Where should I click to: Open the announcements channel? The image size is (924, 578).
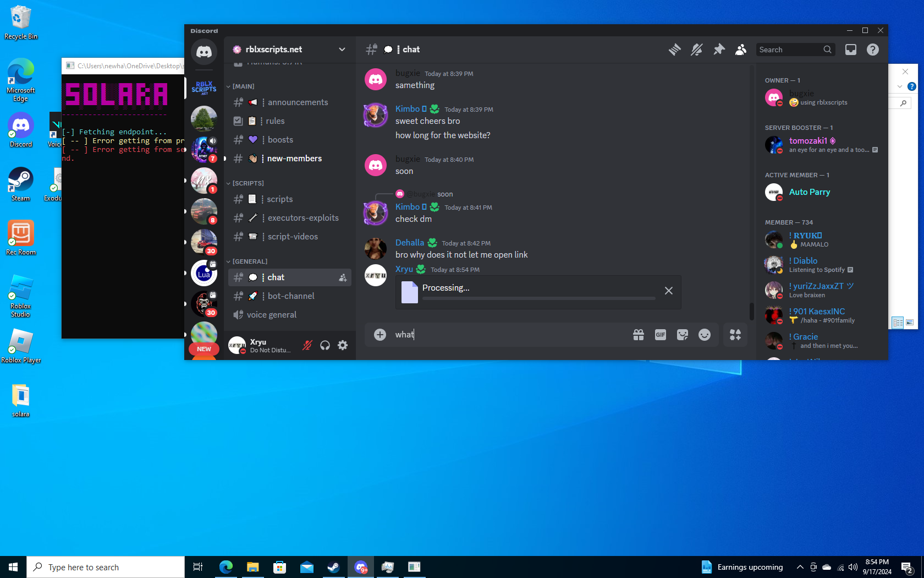pyautogui.click(x=290, y=102)
